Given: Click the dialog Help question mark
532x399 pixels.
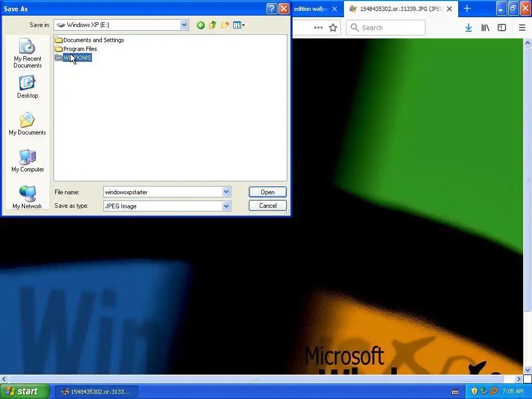Looking at the screenshot, I should pos(272,8).
